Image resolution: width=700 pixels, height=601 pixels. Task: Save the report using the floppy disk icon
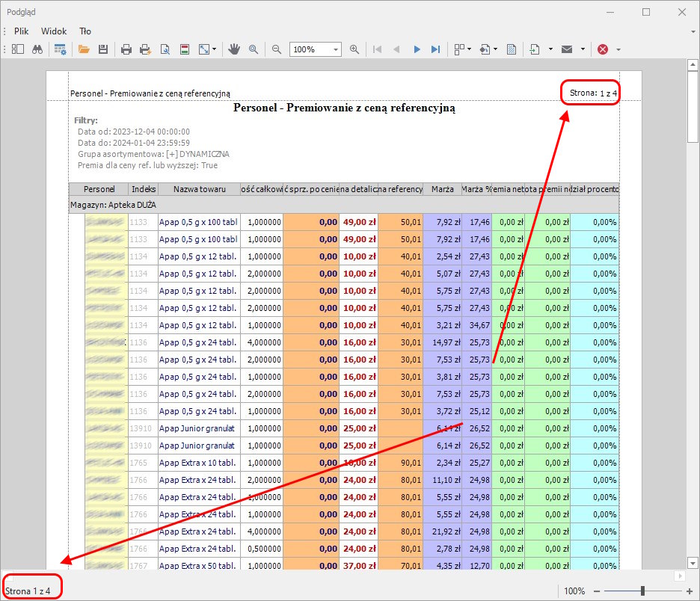[103, 49]
